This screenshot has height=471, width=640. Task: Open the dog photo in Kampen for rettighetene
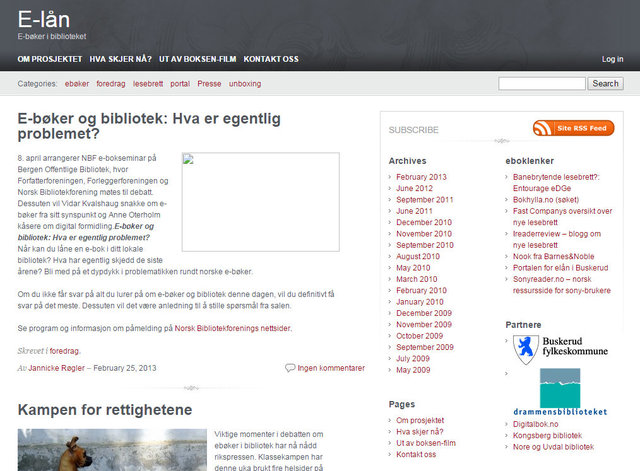coord(112,450)
